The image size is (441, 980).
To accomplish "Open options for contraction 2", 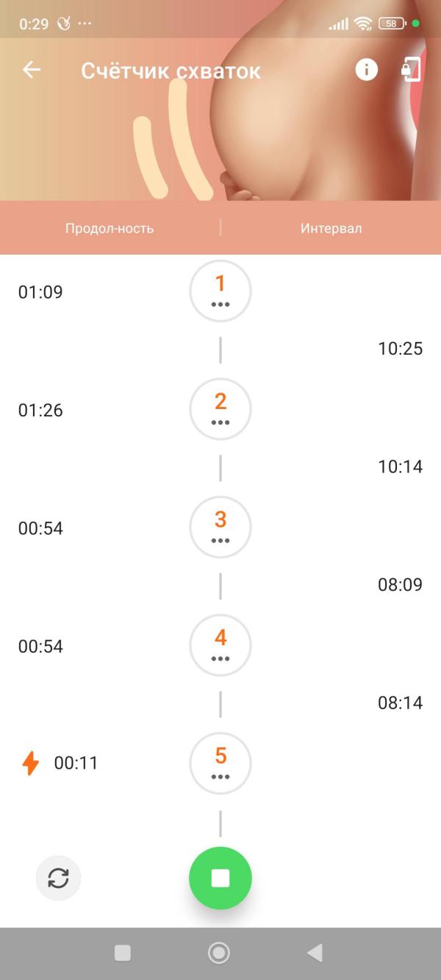I will (x=220, y=409).
